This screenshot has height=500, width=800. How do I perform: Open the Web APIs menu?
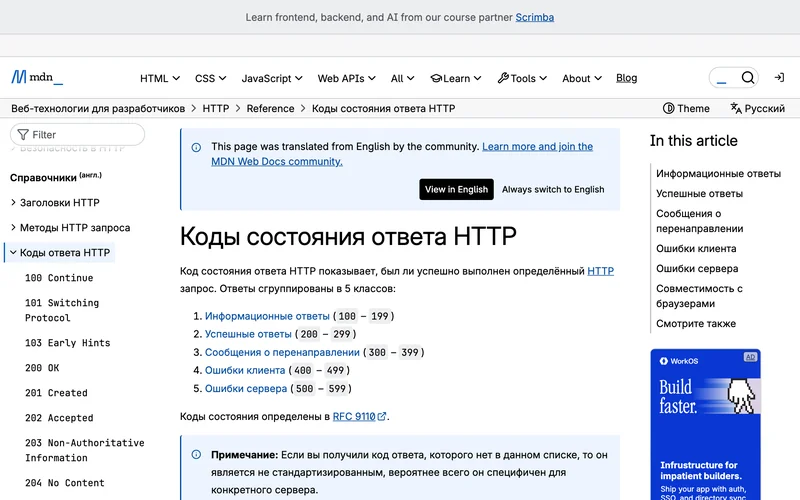(x=346, y=78)
